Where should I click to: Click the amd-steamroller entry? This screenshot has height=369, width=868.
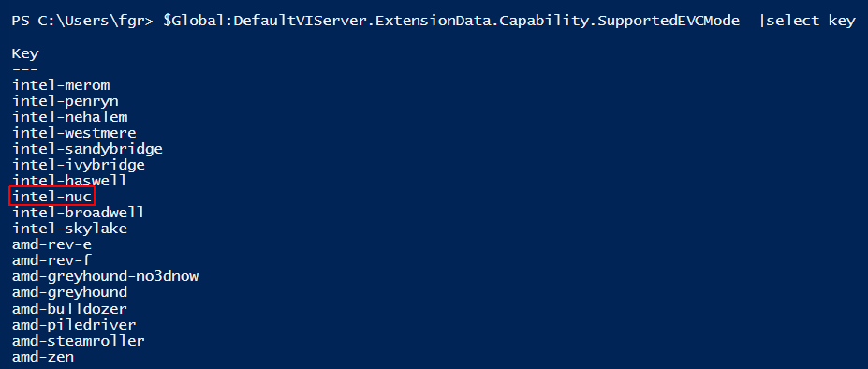pos(79,340)
